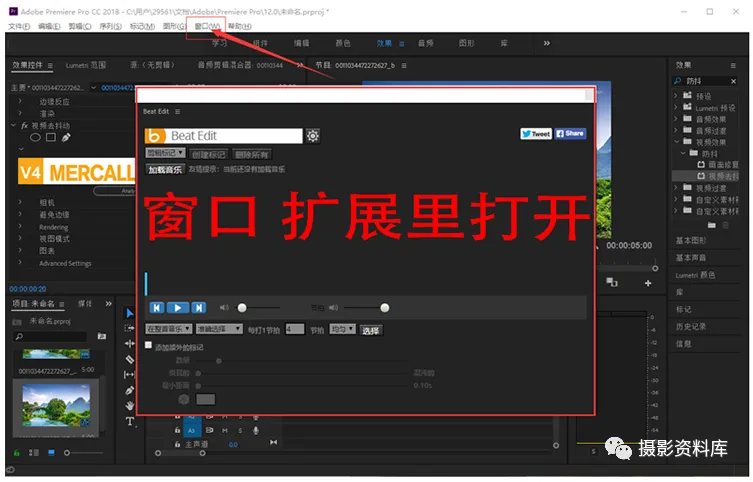Click the Facebook Share icon

[x=570, y=134]
